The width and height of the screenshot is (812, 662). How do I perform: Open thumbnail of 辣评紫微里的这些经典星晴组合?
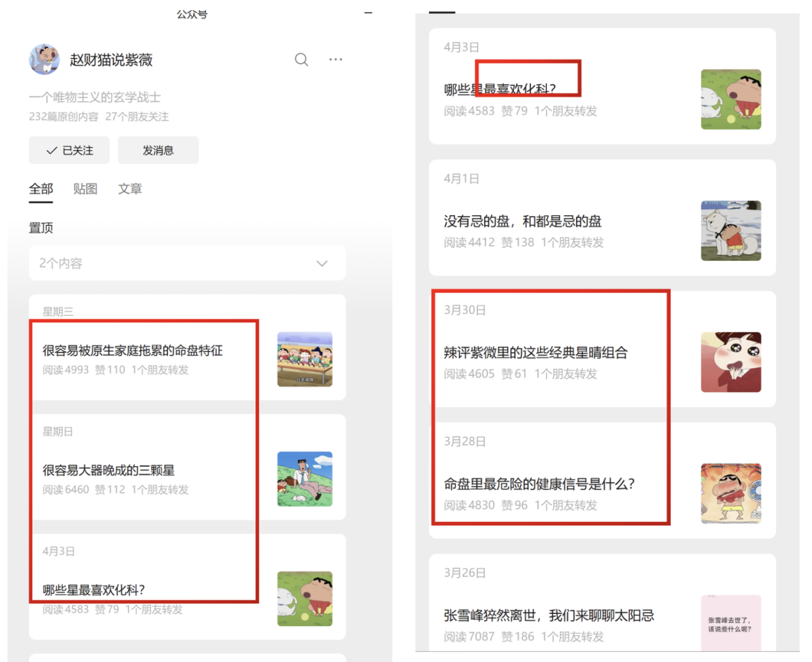click(x=730, y=362)
